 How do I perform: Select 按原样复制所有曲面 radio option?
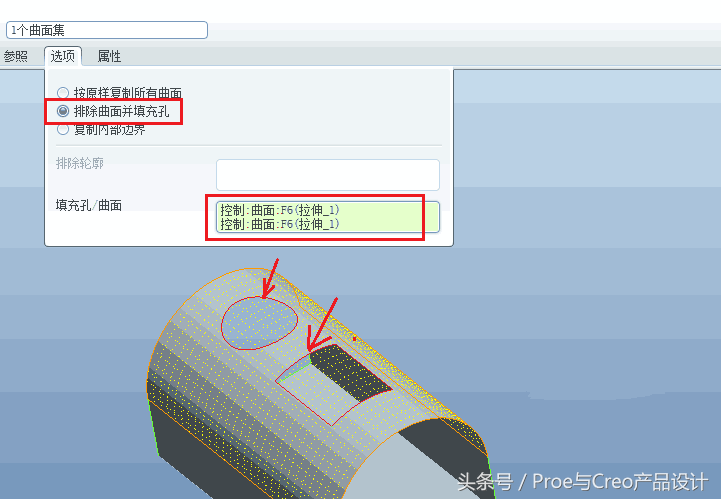coord(119,92)
